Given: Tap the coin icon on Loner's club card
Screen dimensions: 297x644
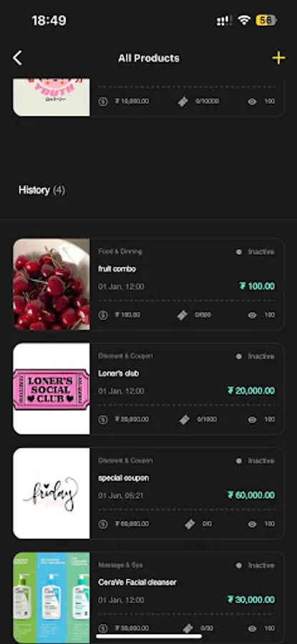Looking at the screenshot, I should (x=102, y=419).
